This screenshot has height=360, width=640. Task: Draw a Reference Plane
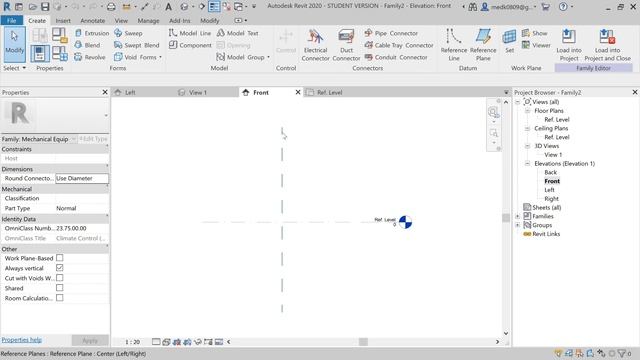pyautogui.click(x=483, y=45)
